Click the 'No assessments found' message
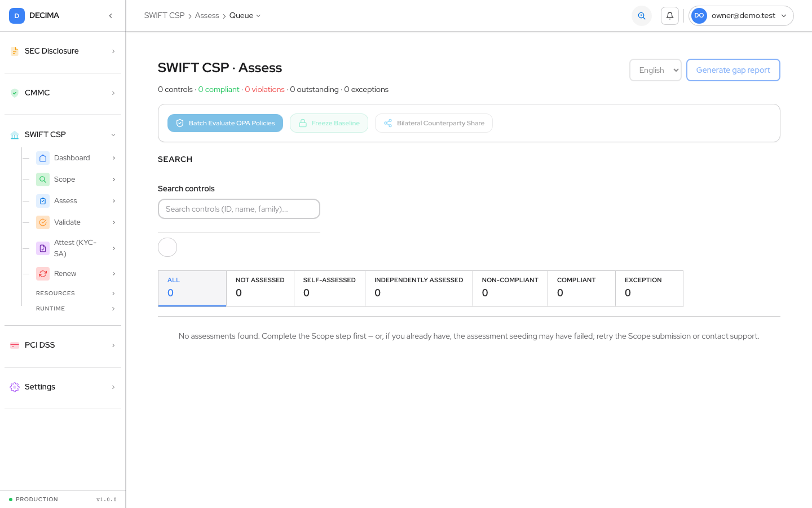Screen dimensions: 812x508 tap(469, 336)
